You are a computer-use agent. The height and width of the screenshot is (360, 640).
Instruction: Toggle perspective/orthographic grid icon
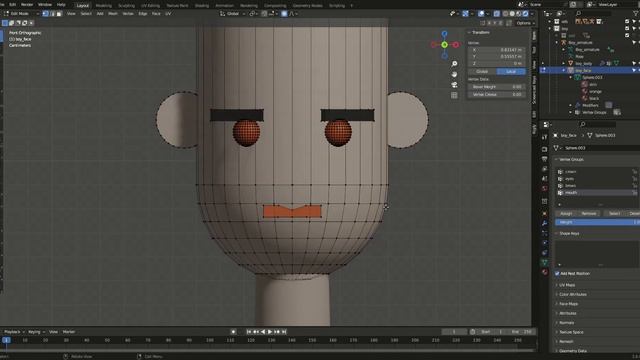(x=454, y=95)
